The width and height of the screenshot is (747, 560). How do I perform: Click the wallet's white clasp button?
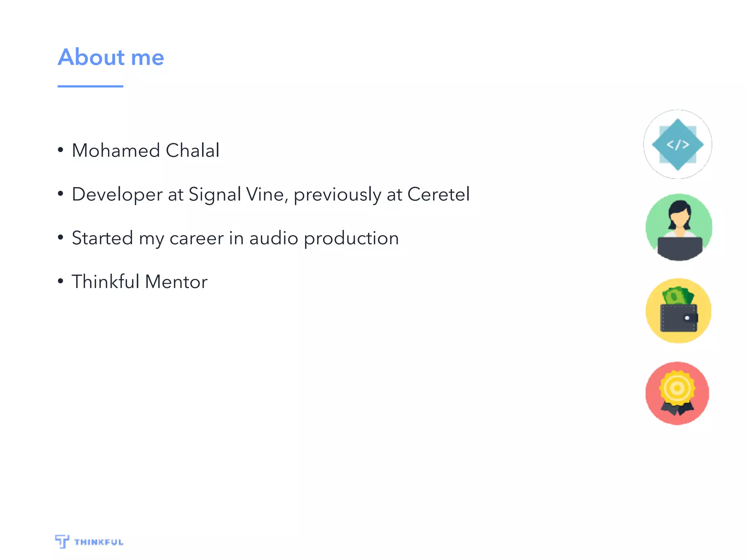point(687,318)
